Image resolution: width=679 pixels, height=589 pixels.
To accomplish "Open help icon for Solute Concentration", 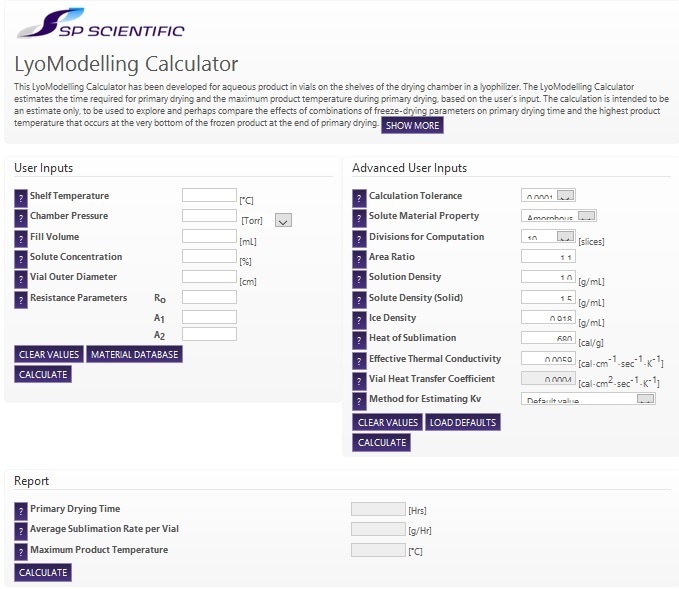I will point(21,258).
